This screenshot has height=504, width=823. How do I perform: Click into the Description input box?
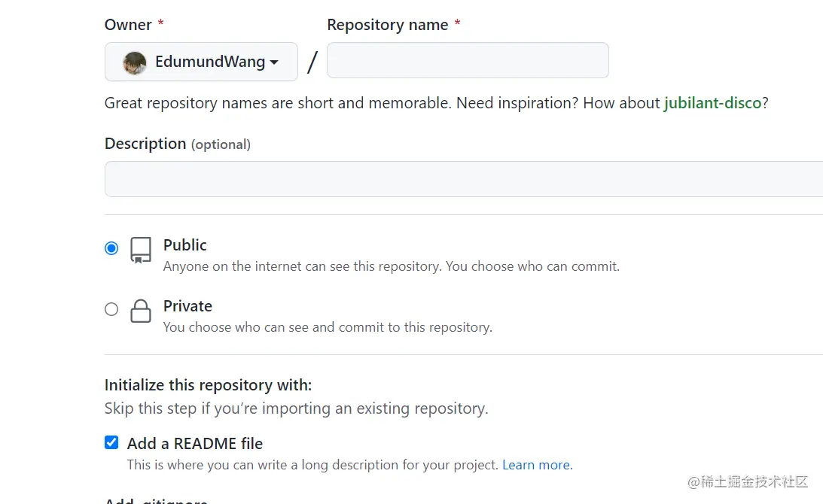click(463, 179)
